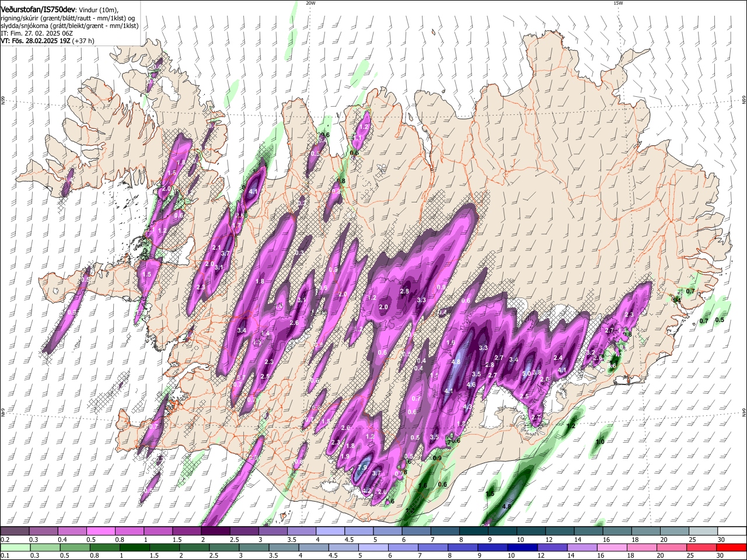Image resolution: width=747 pixels, height=560 pixels.
Task: Pick the dark teal top-row swatch starting at 8
Action: (x=473, y=531)
